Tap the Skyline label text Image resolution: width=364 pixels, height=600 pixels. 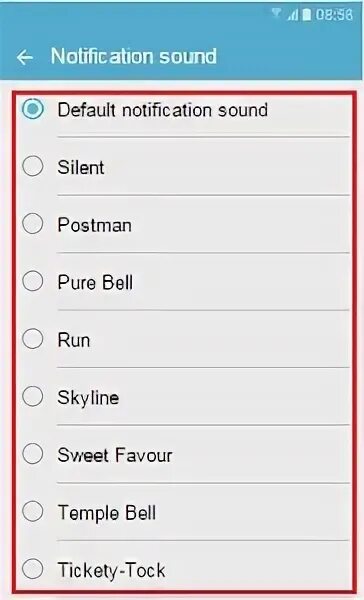point(88,398)
